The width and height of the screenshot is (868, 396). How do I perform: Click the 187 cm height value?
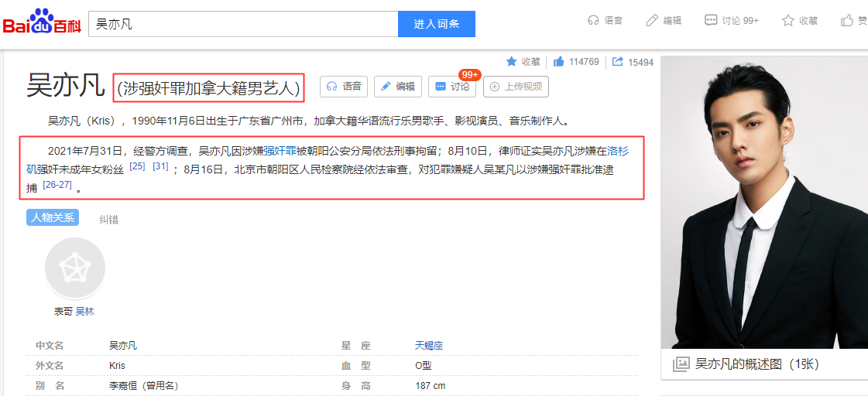click(x=430, y=385)
